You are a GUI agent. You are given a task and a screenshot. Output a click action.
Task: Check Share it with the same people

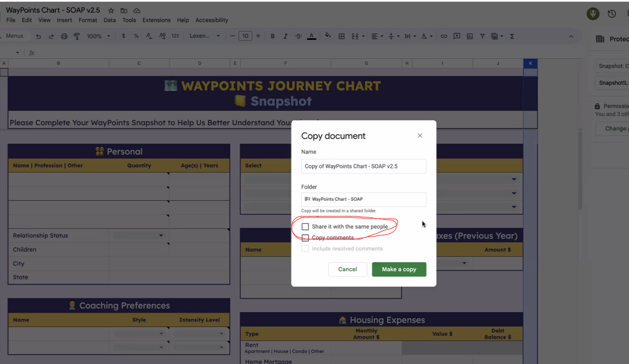click(305, 227)
